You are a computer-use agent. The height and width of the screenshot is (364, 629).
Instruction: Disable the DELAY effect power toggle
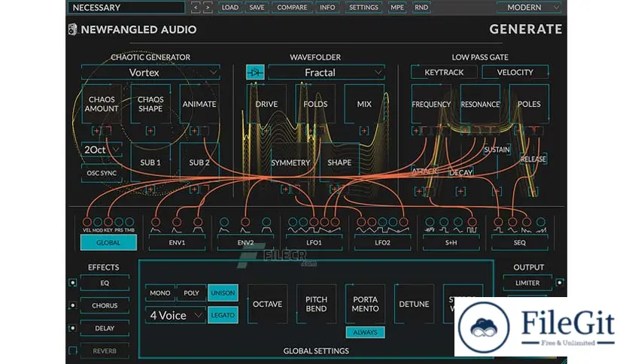pos(73,328)
